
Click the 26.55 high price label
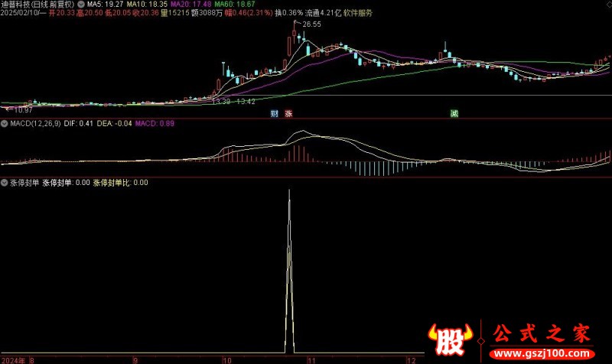point(311,24)
